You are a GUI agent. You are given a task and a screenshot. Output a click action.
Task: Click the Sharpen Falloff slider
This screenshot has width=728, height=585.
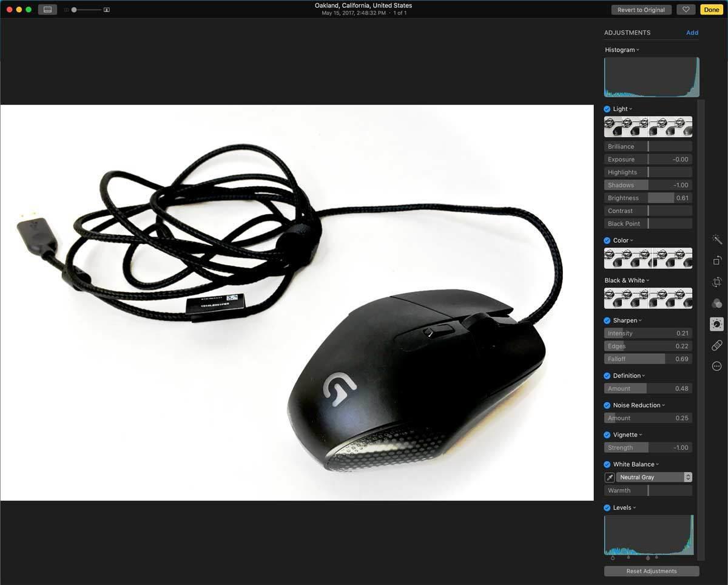point(648,359)
